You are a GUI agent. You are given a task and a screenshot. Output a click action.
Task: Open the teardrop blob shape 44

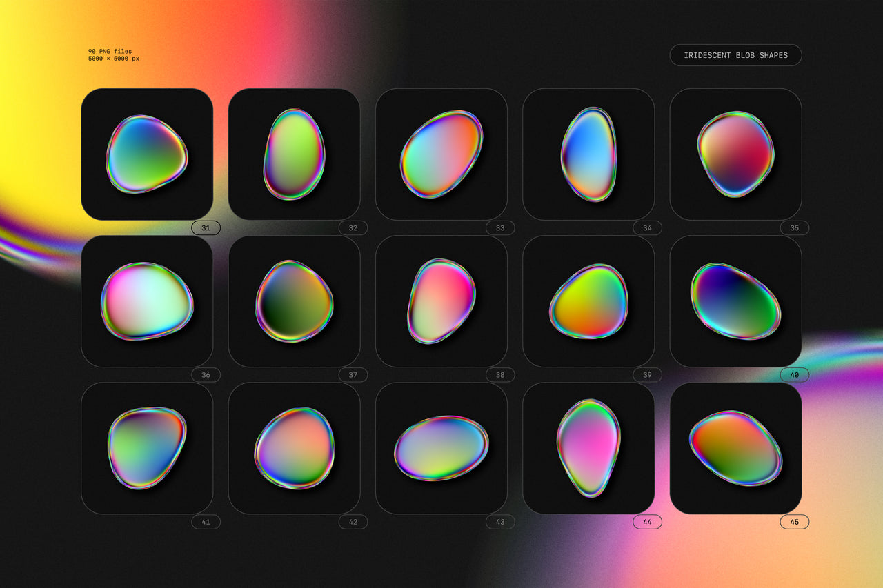(x=589, y=447)
